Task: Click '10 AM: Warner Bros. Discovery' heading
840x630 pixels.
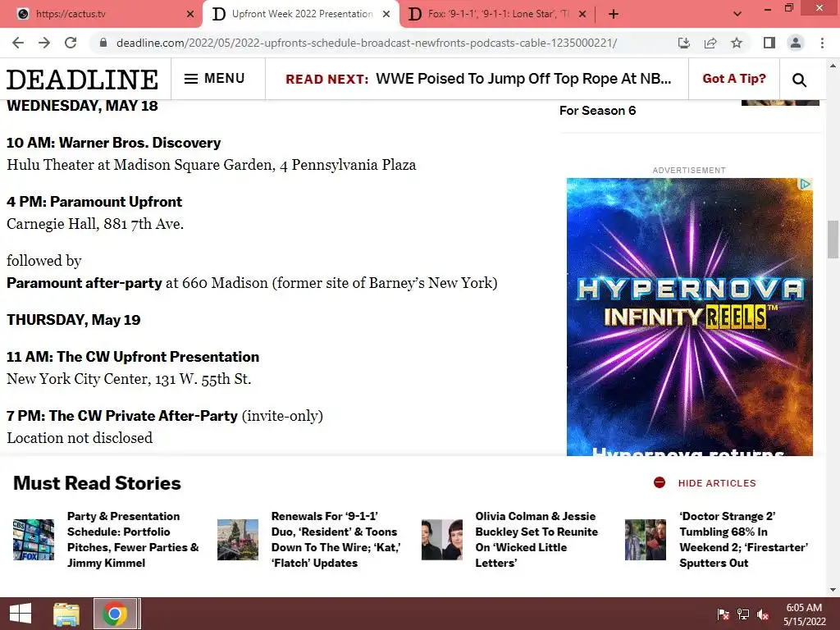Action: tap(113, 143)
